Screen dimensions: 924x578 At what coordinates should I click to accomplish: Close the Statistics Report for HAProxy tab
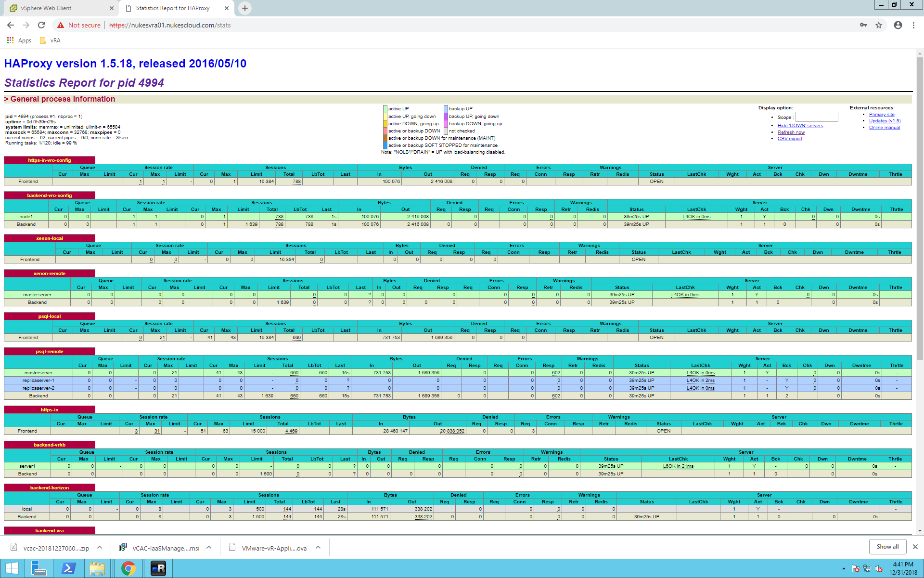pos(227,8)
